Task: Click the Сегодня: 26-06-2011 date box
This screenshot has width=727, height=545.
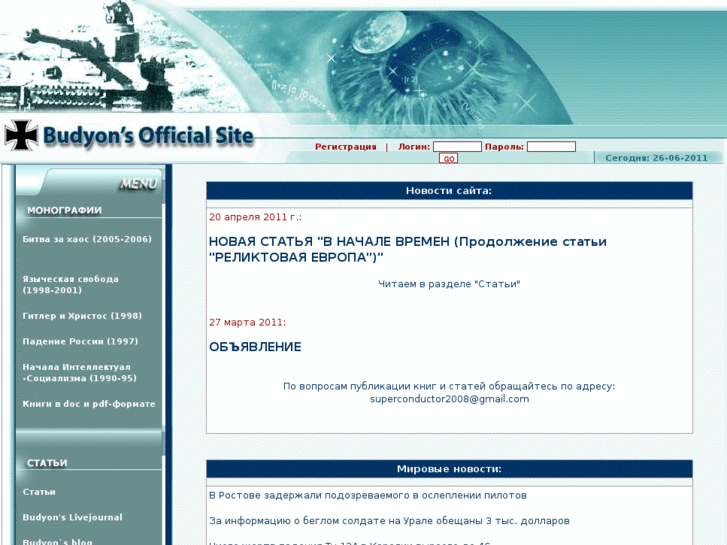Action: (657, 158)
